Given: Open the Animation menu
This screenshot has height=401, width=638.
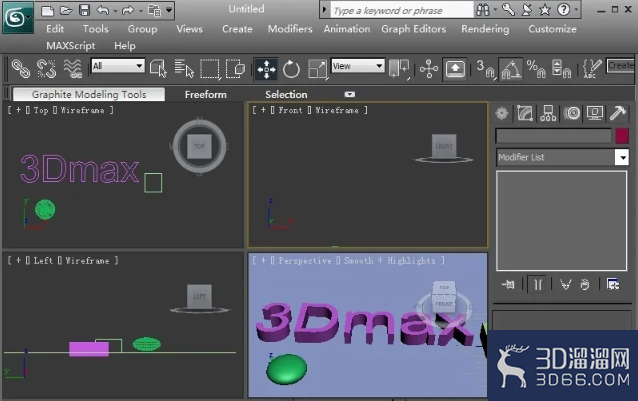Looking at the screenshot, I should coord(347,29).
